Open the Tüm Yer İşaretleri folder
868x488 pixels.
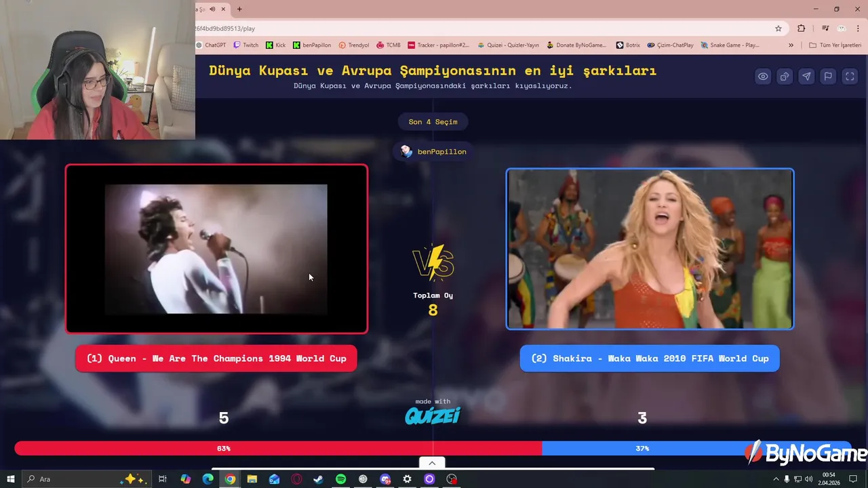tap(835, 45)
